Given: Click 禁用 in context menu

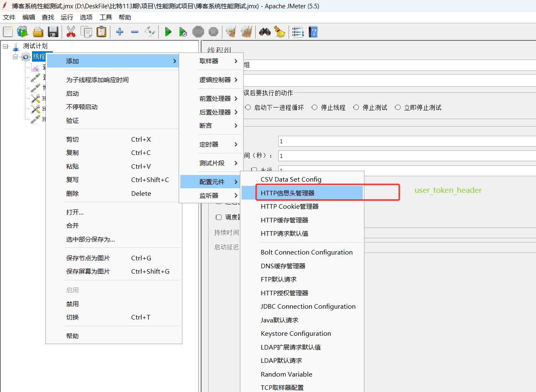Looking at the screenshot, I should pyautogui.click(x=114, y=304).
